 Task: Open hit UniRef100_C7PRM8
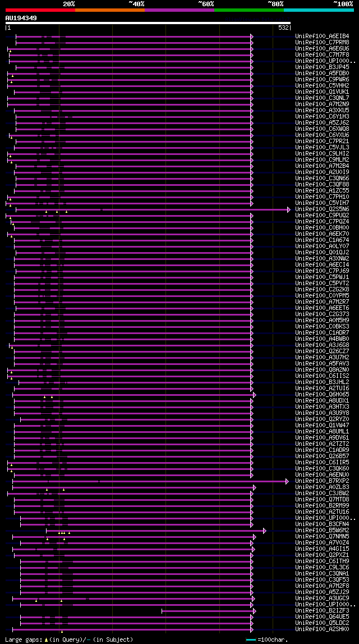(322, 42)
